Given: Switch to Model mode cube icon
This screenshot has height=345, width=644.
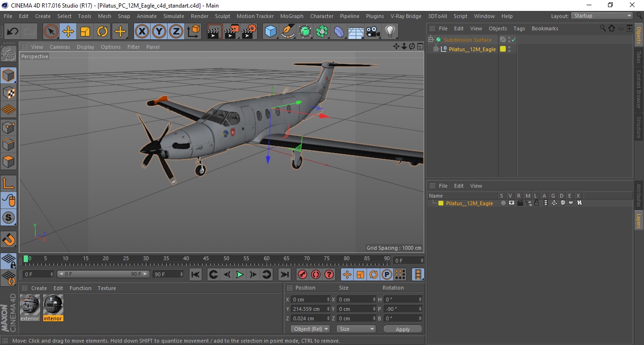Looking at the screenshot, I should pos(9,75).
